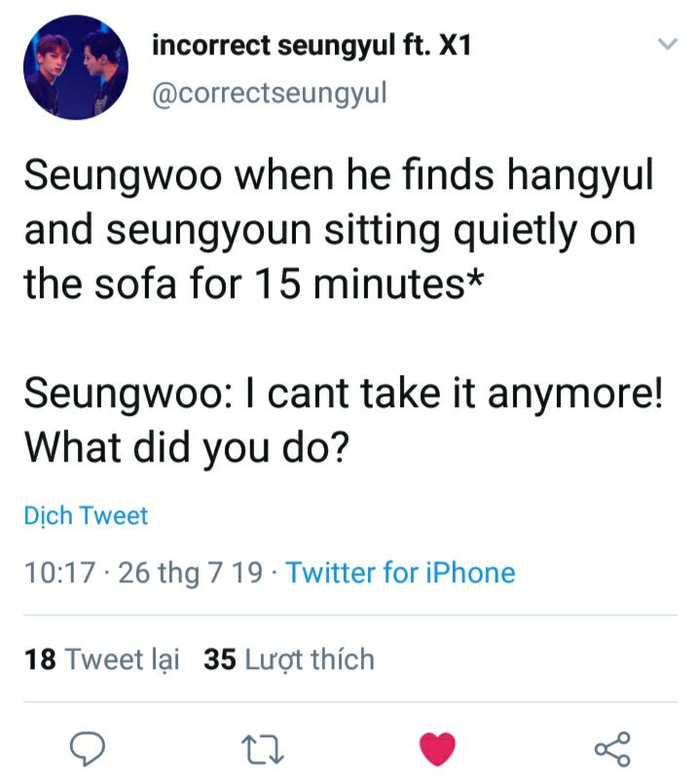View the "18 Tweet lại" retweet list
This screenshot has width=700, height=783.
(x=102, y=659)
